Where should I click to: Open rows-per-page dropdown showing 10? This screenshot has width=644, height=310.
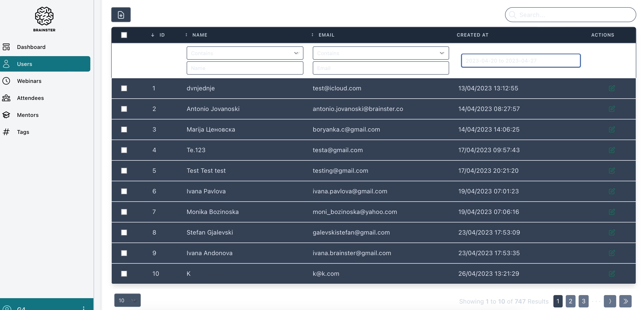click(x=127, y=300)
